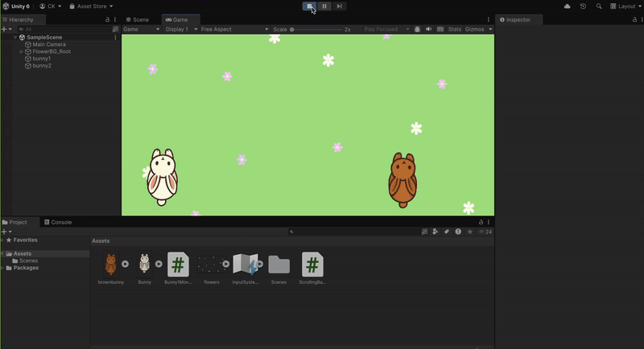Viewport: 644px width, 349px height.
Task: Open the CK account dropdown
Action: [51, 6]
